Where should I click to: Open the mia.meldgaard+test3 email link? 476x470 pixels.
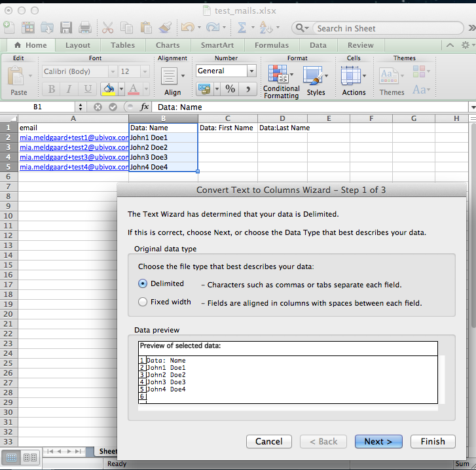click(x=74, y=157)
